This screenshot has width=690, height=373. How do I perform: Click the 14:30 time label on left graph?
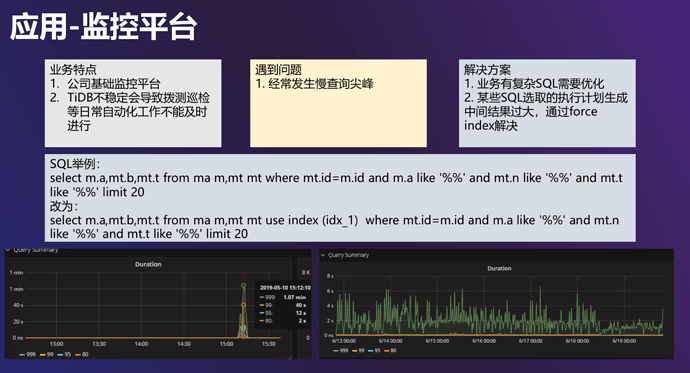point(184,344)
